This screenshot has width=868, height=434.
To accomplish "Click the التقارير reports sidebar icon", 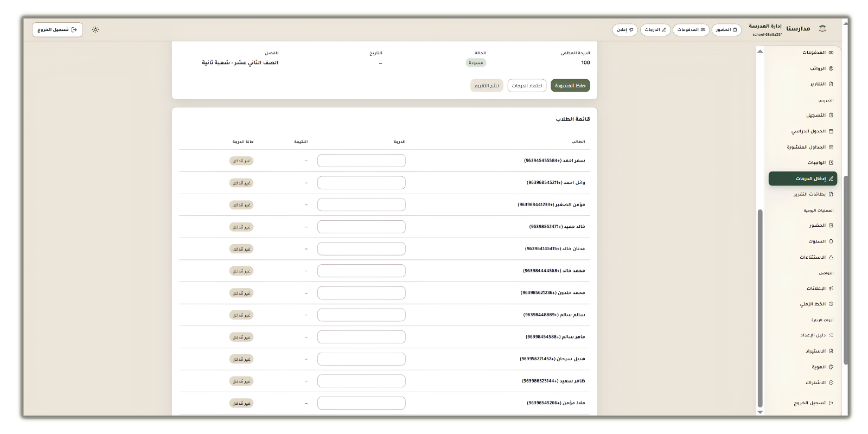I will tap(831, 84).
